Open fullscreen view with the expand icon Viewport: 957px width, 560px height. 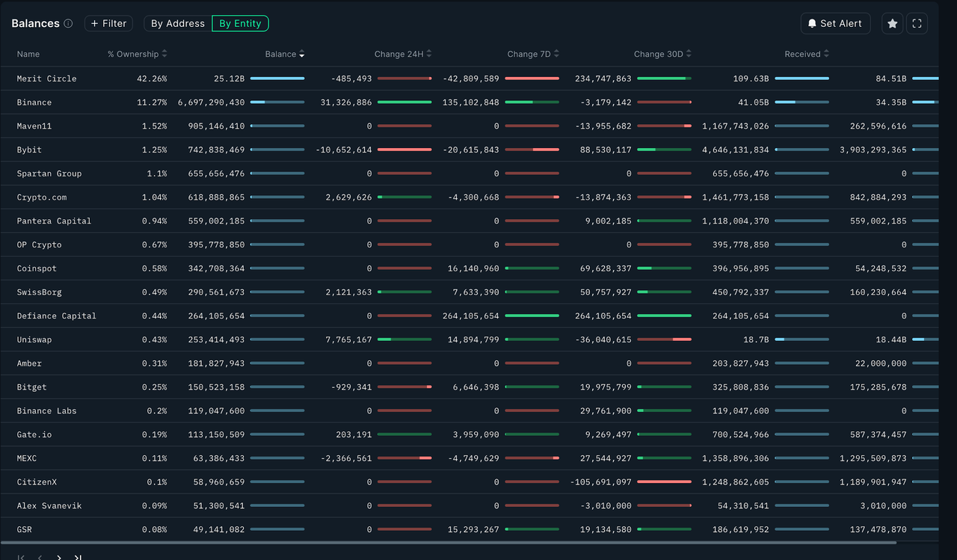pyautogui.click(x=917, y=24)
